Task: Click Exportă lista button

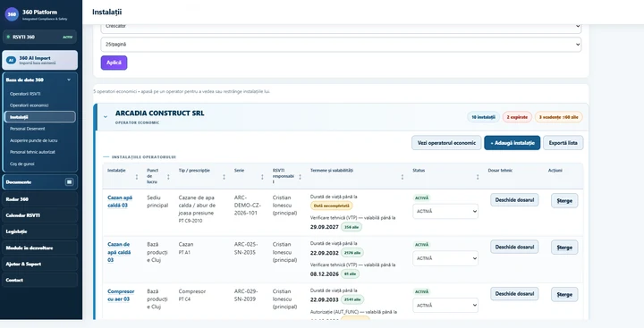Action: tap(563, 143)
